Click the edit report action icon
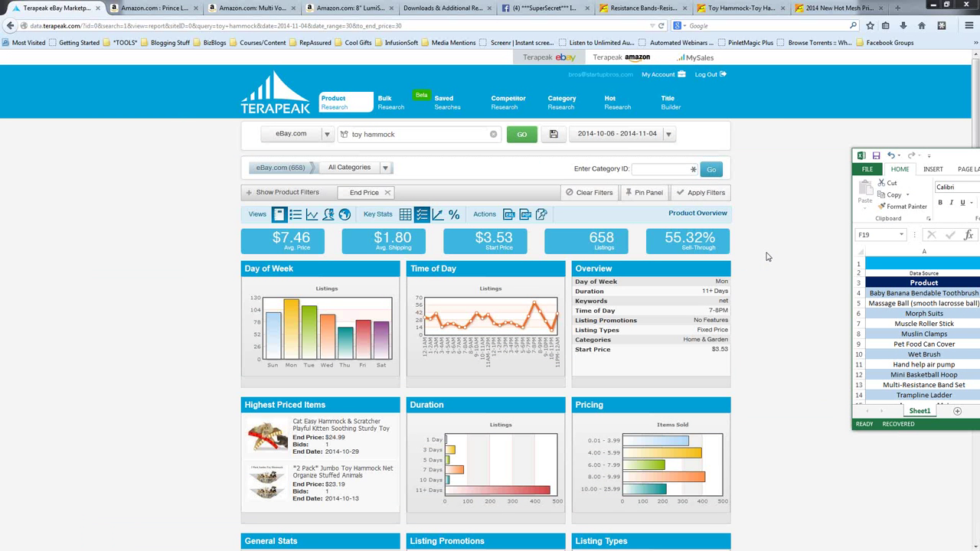980x551 pixels. (x=541, y=215)
